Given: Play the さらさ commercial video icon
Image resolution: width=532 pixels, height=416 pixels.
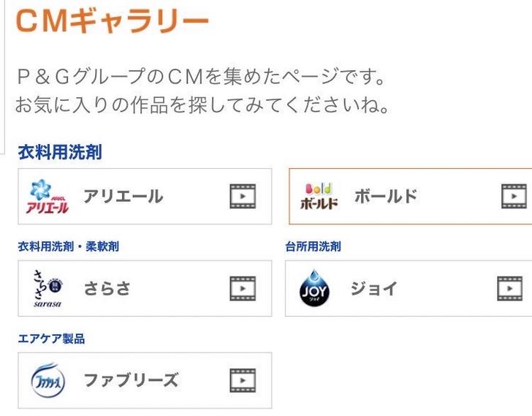Looking at the screenshot, I should [242, 289].
